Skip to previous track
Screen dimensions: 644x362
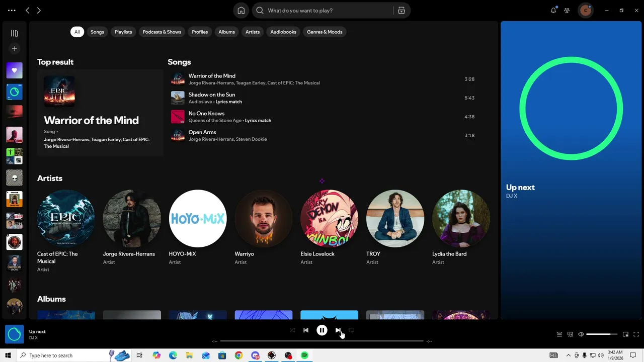pyautogui.click(x=306, y=330)
